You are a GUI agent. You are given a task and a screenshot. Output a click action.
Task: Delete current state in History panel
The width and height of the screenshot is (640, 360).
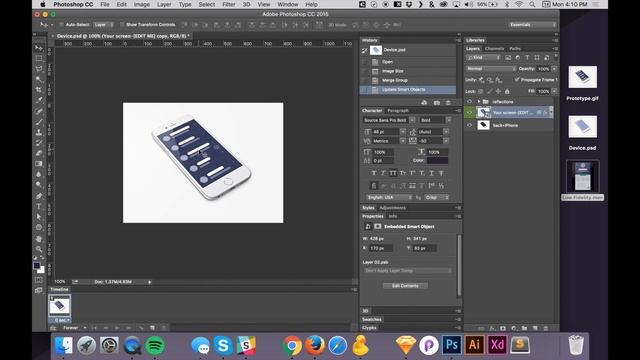coord(448,102)
